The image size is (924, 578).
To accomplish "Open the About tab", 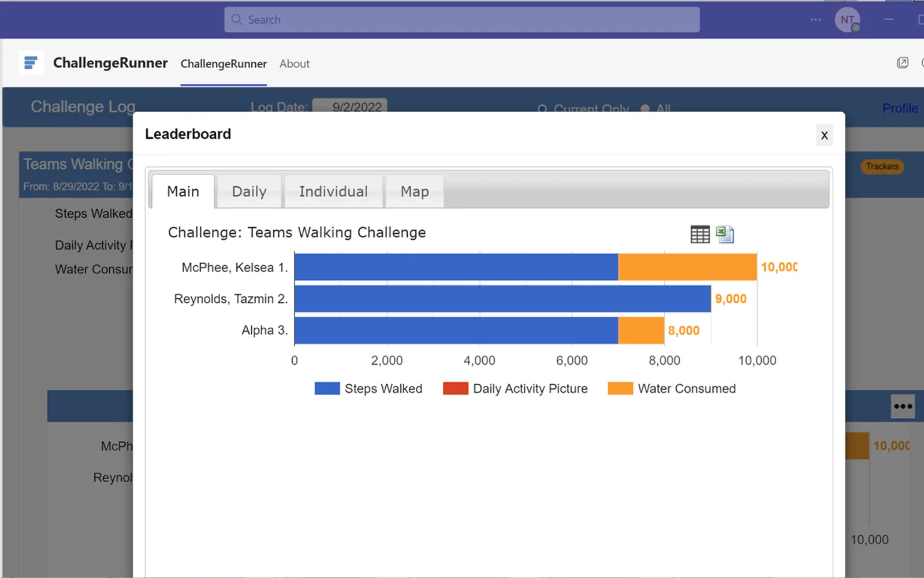I will click(295, 64).
